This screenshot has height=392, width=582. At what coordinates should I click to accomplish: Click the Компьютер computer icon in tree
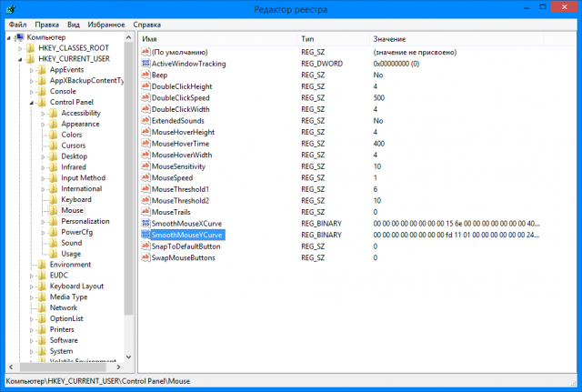pyautogui.click(x=20, y=36)
